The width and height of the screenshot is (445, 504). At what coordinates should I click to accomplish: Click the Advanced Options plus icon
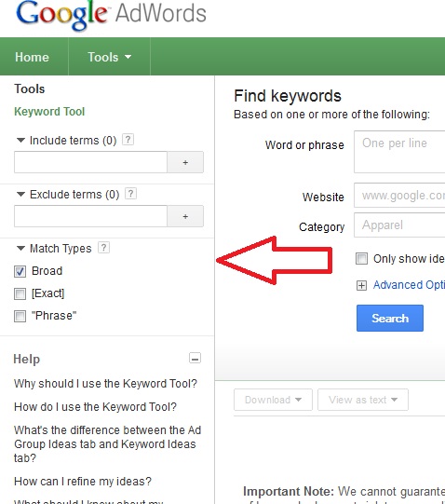point(361,285)
